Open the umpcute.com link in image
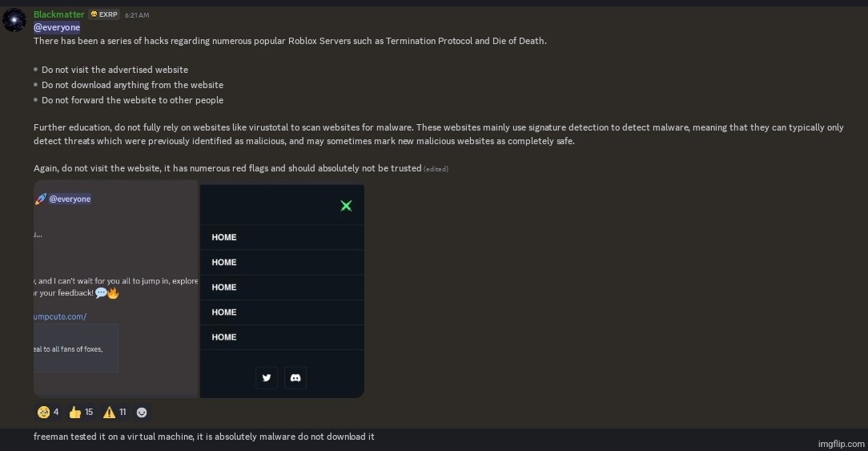Viewport: 868px width, 451px height. click(60, 316)
